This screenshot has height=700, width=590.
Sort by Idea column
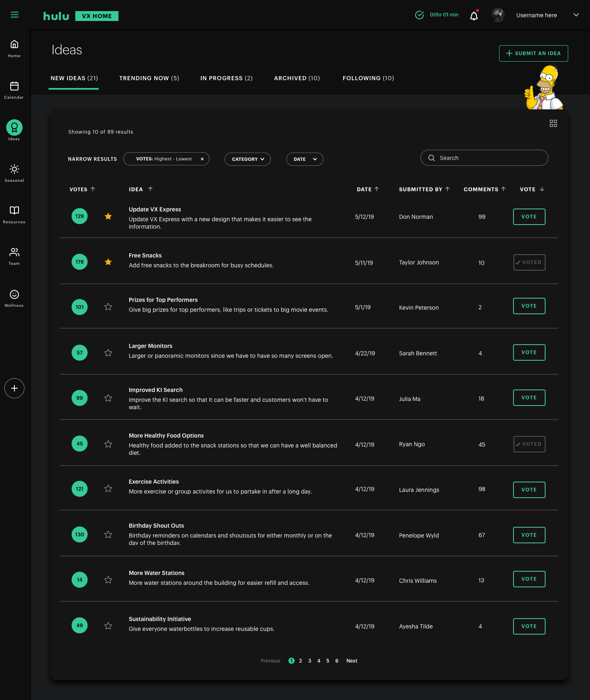(141, 189)
